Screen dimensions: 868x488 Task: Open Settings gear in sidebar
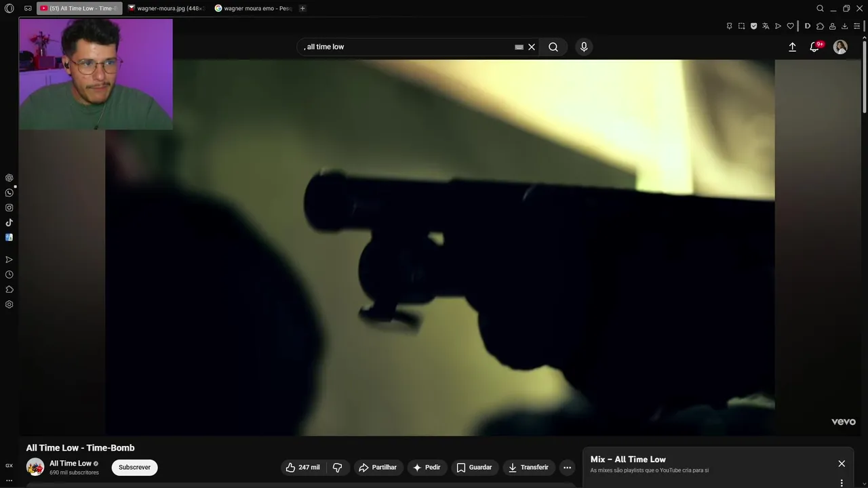[x=9, y=304]
